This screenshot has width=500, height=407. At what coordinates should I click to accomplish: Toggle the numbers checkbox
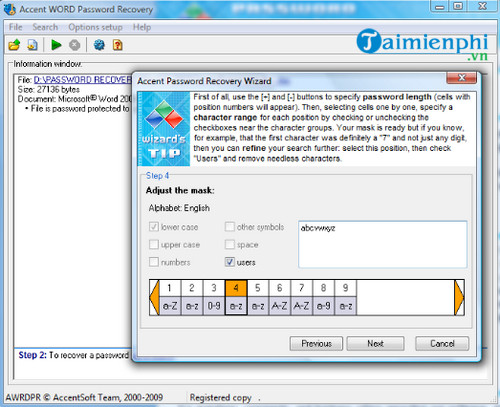pyautogui.click(x=154, y=262)
